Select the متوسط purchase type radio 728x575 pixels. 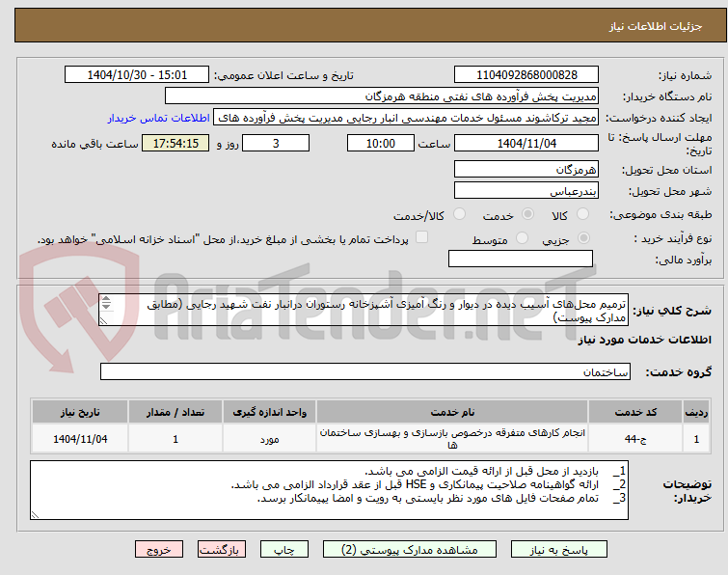click(522, 238)
